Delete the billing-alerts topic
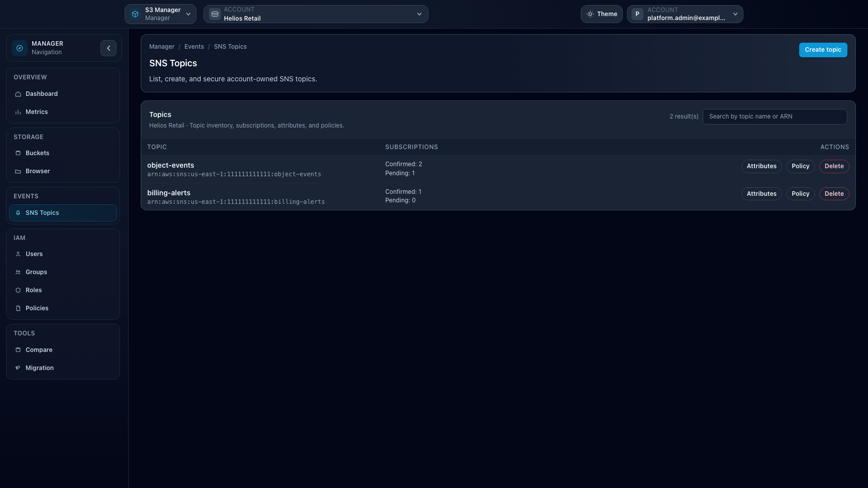868x488 pixels. [x=834, y=193]
